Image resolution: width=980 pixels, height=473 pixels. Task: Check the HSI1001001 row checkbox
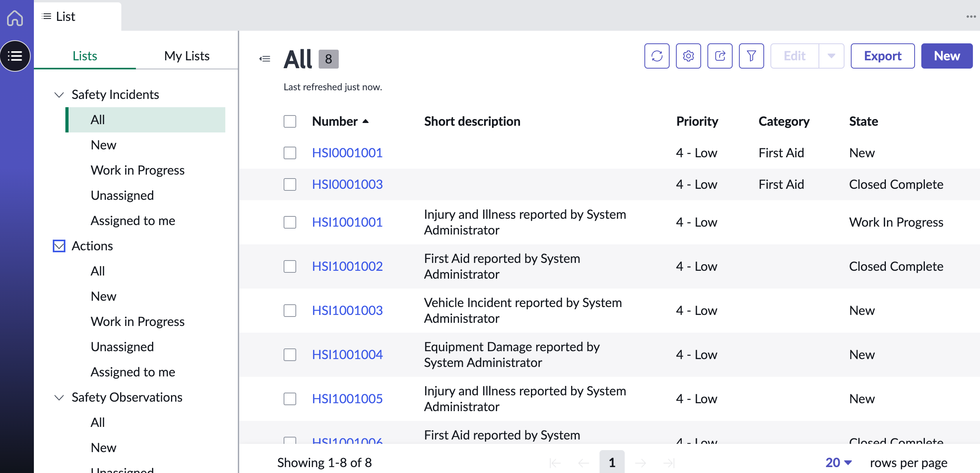(x=290, y=222)
